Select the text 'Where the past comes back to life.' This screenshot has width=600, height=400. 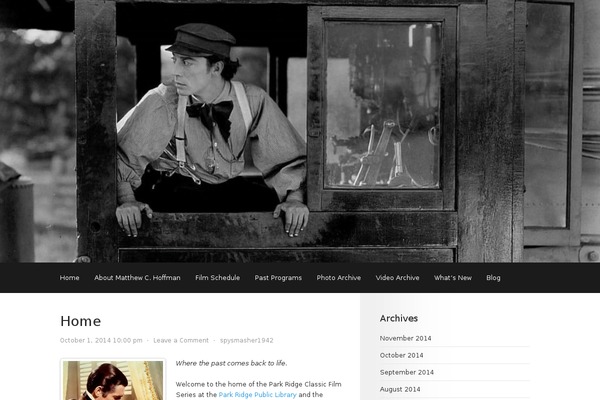(231, 363)
